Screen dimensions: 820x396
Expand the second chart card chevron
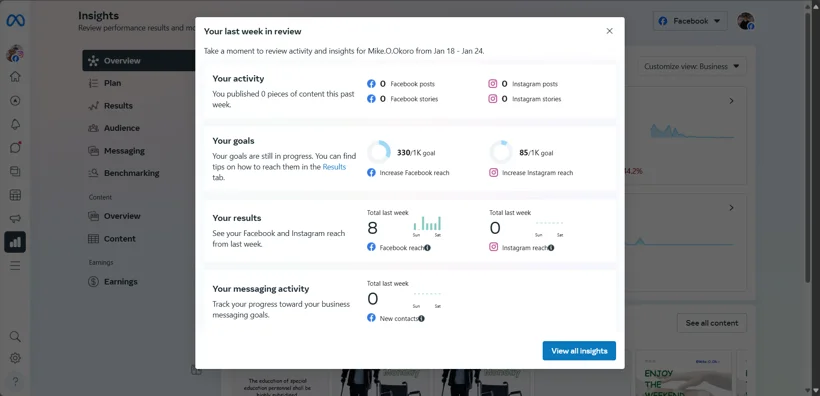coord(732,208)
